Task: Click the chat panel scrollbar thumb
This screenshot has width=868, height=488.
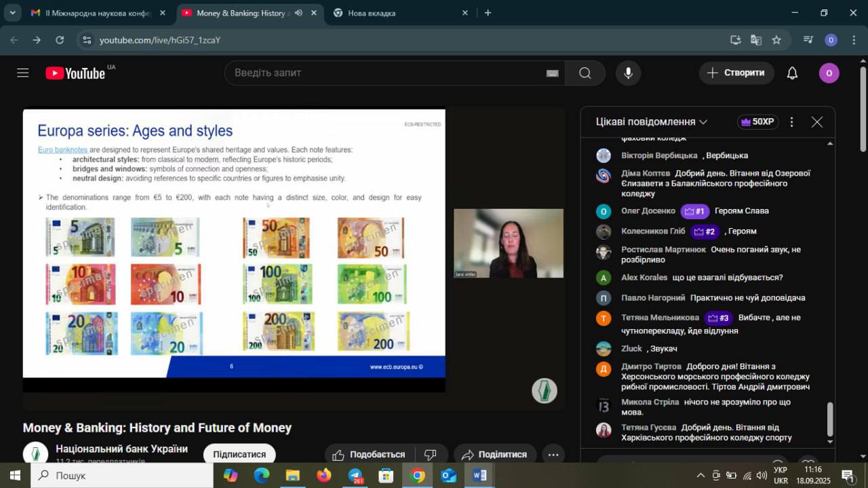Action: coord(830,419)
